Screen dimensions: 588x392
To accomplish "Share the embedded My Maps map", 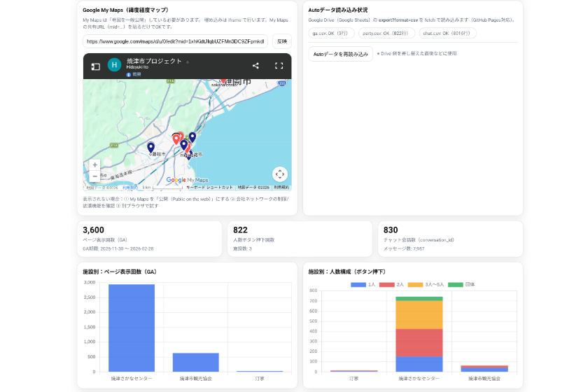I will pos(255,66).
